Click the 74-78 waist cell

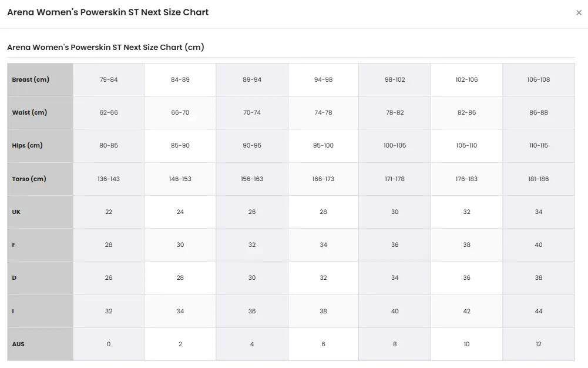[323, 112]
